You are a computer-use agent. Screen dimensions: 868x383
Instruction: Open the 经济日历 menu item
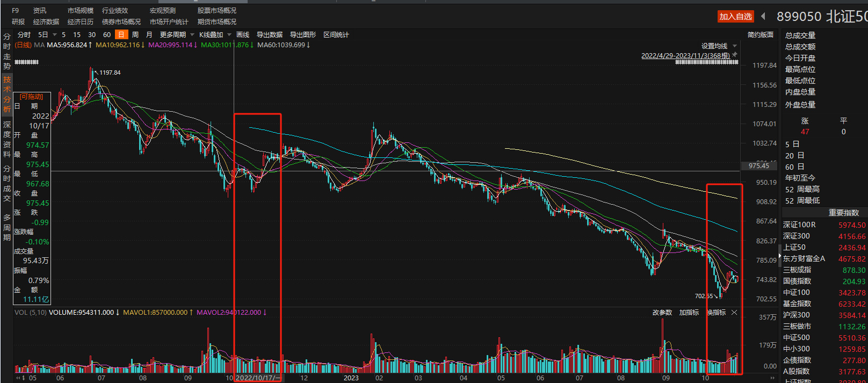pyautogui.click(x=80, y=21)
